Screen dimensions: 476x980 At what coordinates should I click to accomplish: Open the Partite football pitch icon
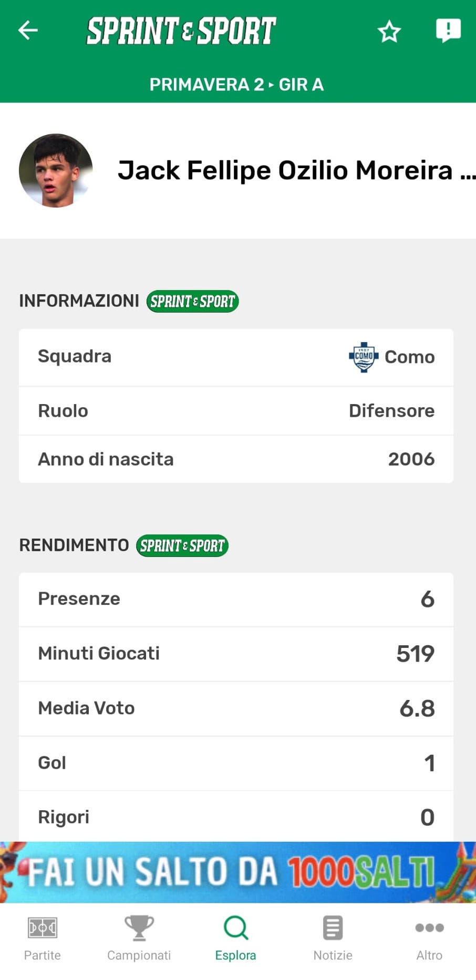[x=43, y=928]
